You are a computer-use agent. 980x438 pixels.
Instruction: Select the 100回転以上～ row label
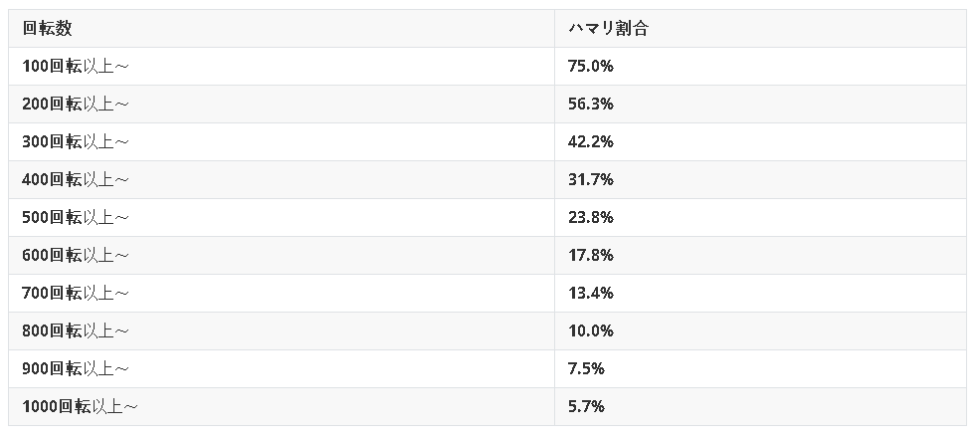pos(76,67)
